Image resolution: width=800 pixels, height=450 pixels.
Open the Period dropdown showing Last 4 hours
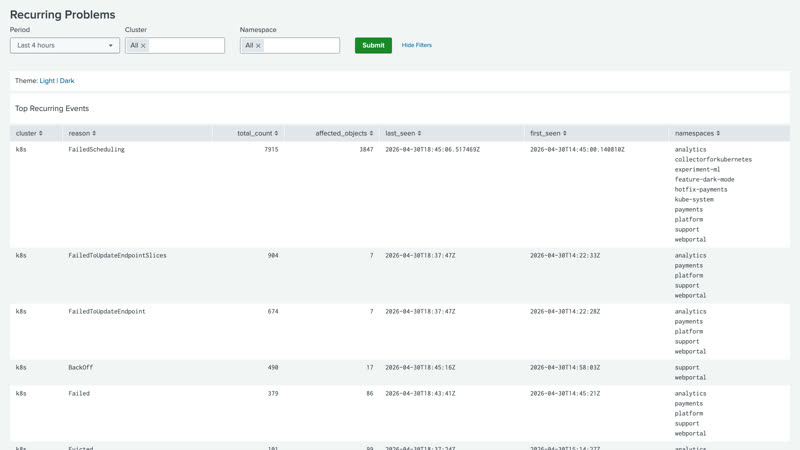[65, 45]
